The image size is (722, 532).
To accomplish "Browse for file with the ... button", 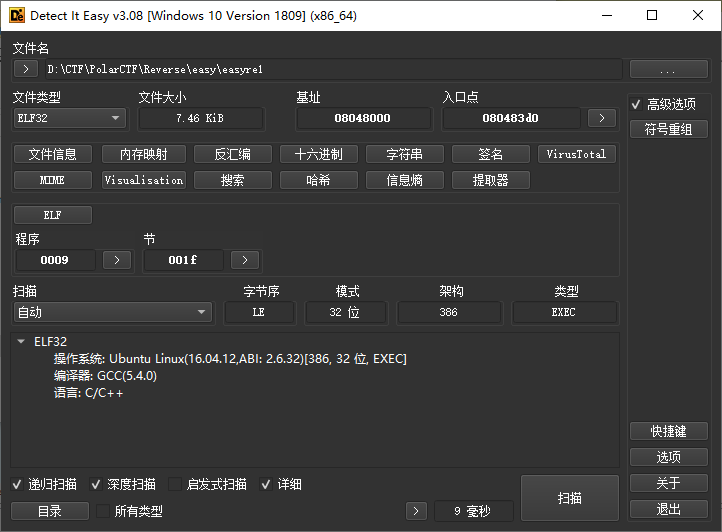I will click(x=669, y=70).
